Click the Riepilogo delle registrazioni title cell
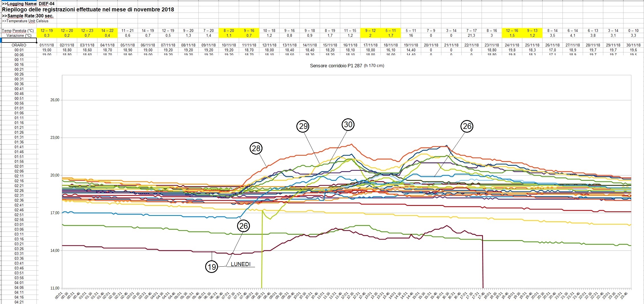The image size is (644, 304). [x=88, y=9]
